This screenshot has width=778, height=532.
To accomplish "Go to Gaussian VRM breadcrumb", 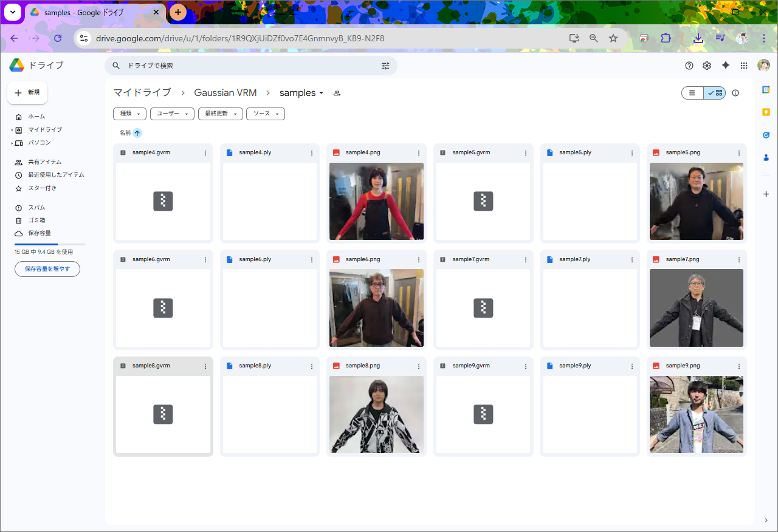I will 225,93.
